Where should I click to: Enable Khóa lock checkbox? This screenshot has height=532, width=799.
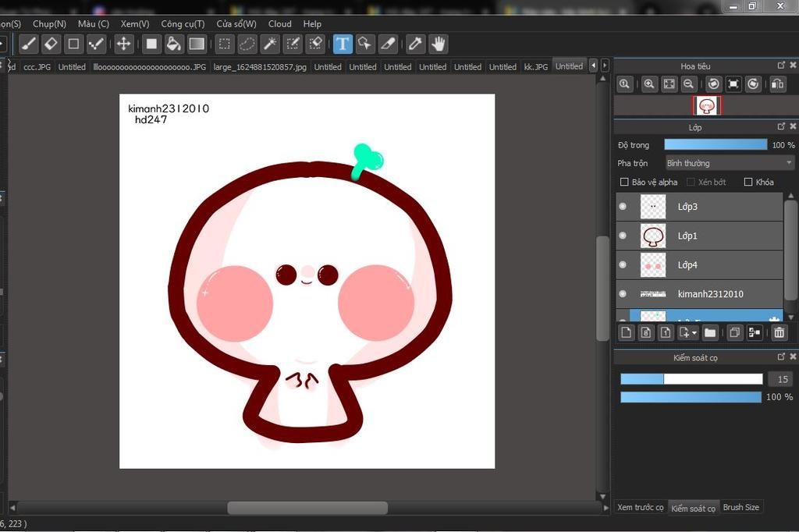coord(748,182)
